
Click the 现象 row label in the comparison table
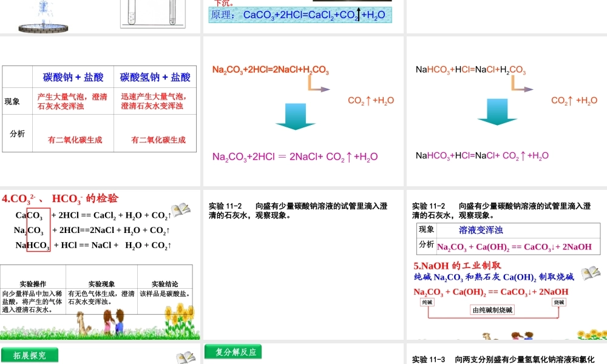pyautogui.click(x=12, y=101)
